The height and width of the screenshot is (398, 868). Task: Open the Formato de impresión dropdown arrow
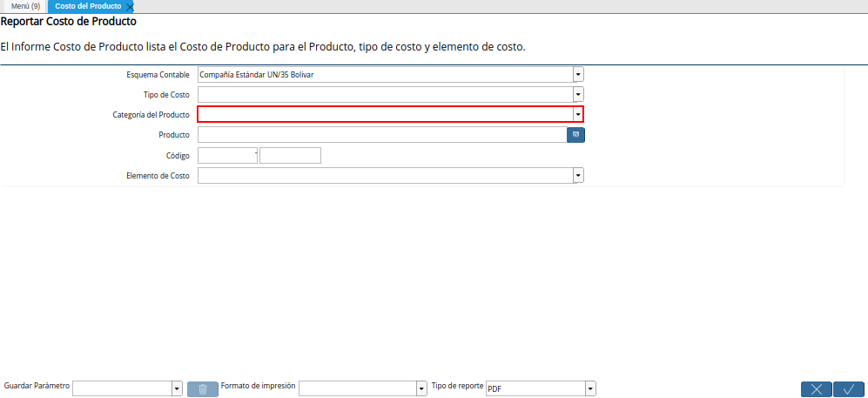421,388
